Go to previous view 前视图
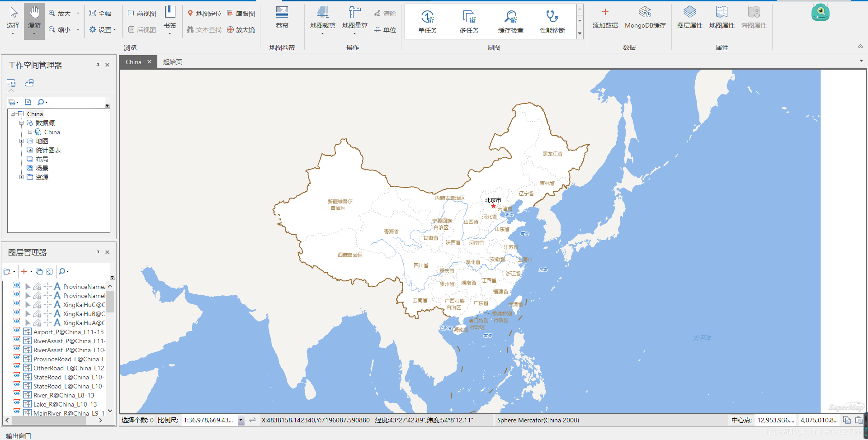The width and height of the screenshot is (868, 440). (142, 14)
